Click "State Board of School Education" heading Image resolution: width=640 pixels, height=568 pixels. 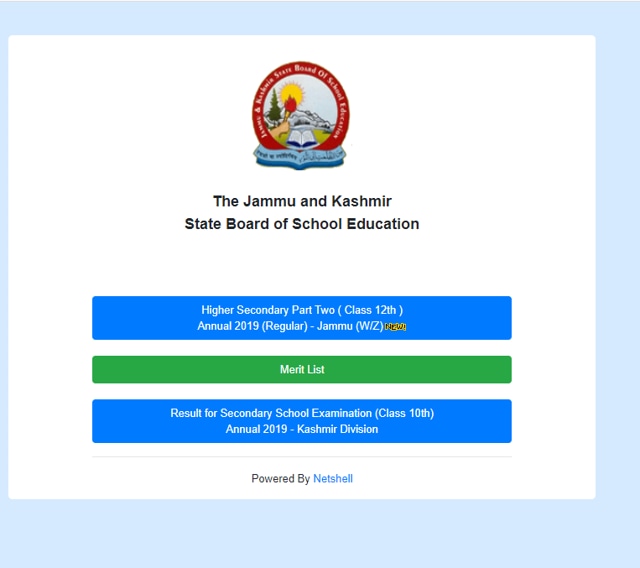point(301,224)
